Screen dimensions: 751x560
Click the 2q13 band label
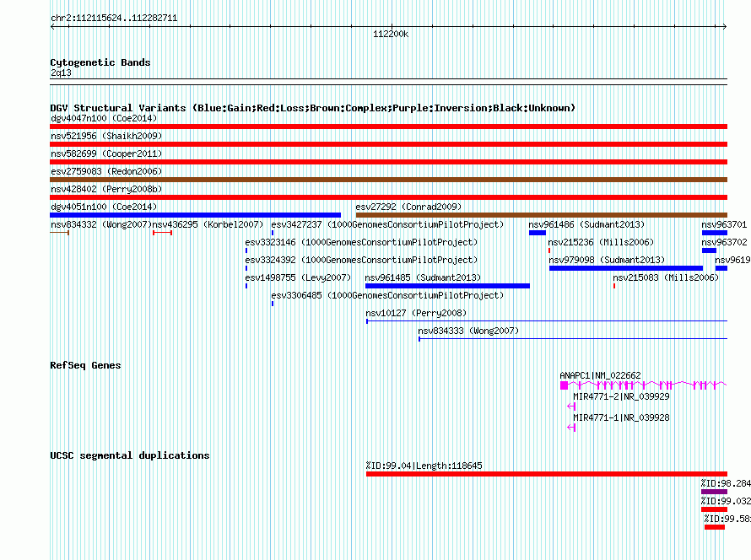pos(61,73)
